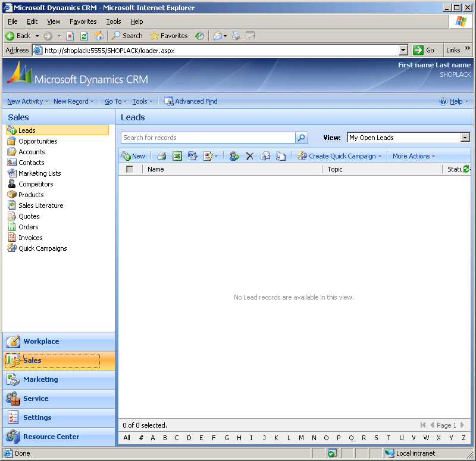Viewport: 476px width, 461px height.
Task: Click the IE History icon
Action: click(x=199, y=36)
